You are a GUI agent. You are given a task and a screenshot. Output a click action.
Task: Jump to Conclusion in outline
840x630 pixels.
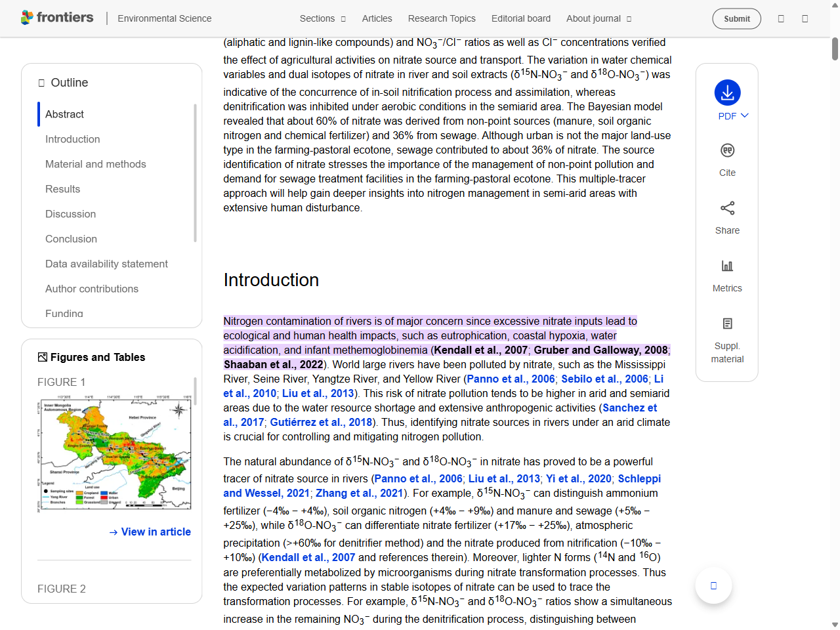(71, 239)
